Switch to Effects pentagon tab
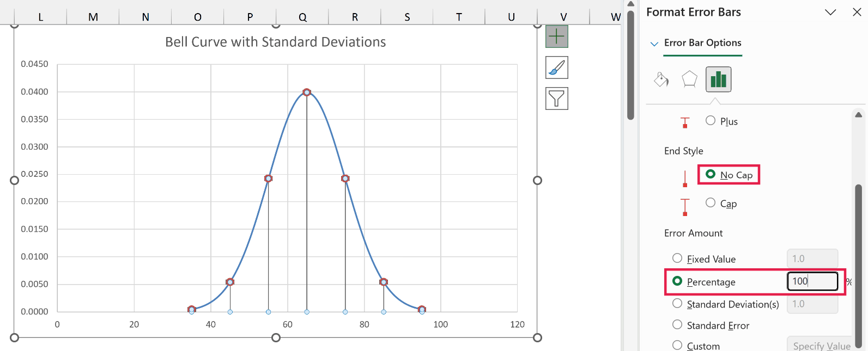This screenshot has width=868, height=351. (689, 79)
